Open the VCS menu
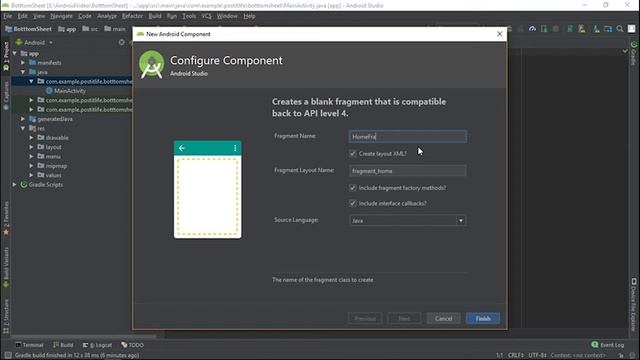 pyautogui.click(x=207, y=16)
